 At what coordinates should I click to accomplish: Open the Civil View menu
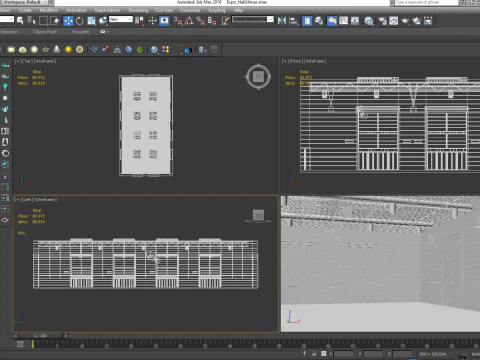[x=164, y=10]
